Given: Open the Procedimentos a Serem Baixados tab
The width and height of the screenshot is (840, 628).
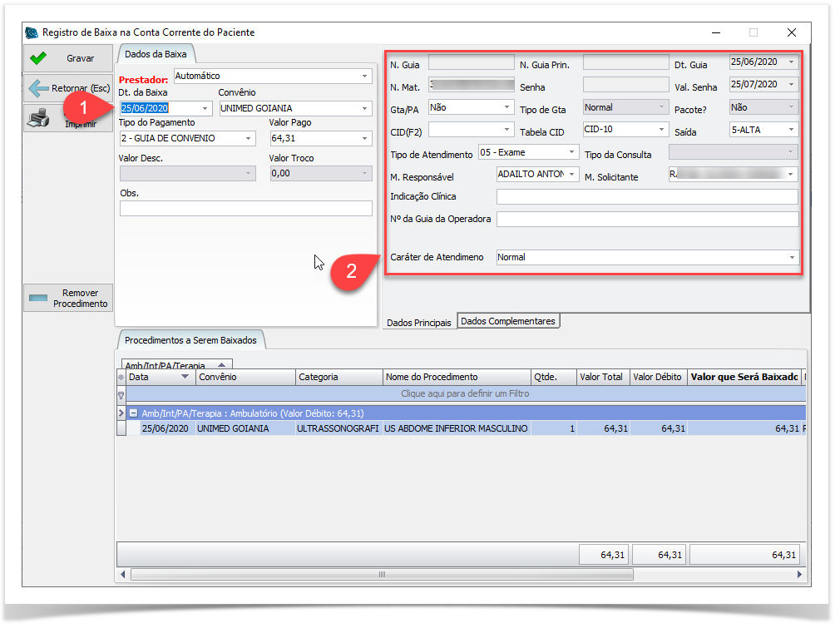Looking at the screenshot, I should pyautogui.click(x=190, y=340).
